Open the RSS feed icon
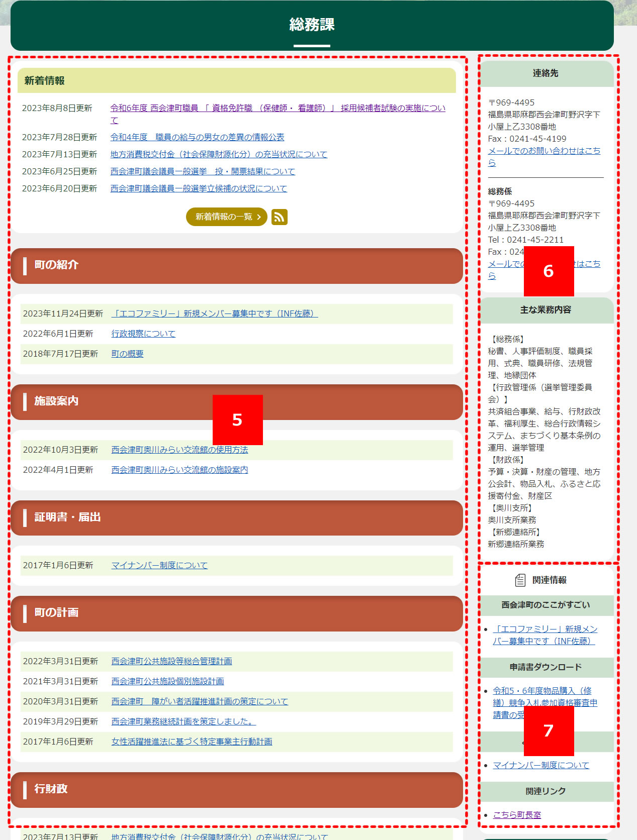This screenshot has height=840, width=637. [280, 217]
